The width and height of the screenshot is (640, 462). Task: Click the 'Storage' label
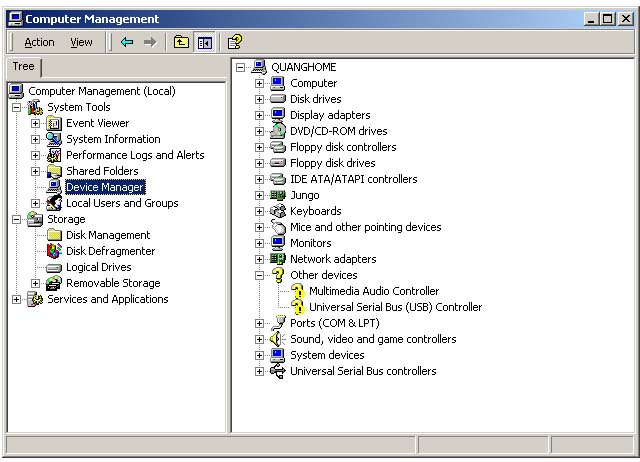pos(66,219)
